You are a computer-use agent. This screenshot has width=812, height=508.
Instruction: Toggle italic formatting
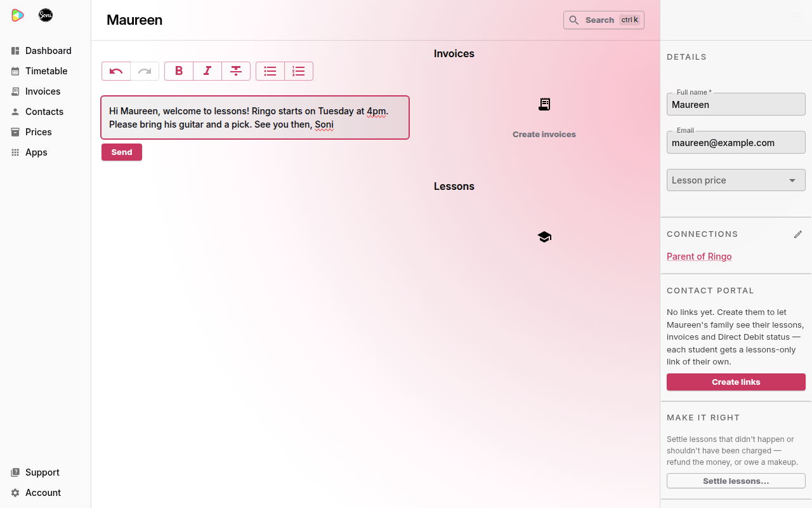pyautogui.click(x=207, y=71)
